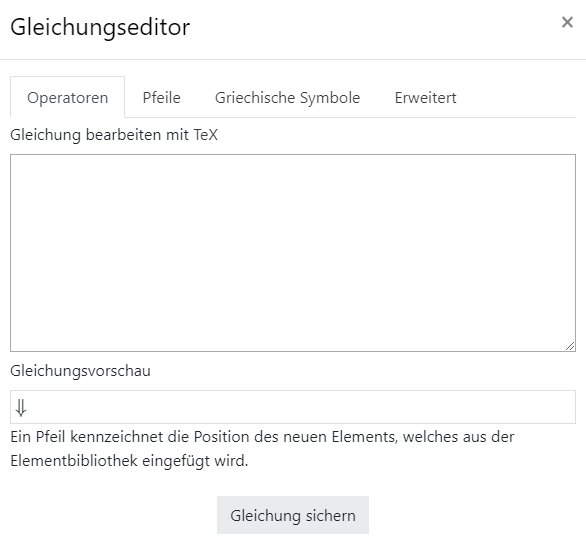
Task: Click the 'Gleichung bearbeiten mit TeX' label
Action: (114, 135)
